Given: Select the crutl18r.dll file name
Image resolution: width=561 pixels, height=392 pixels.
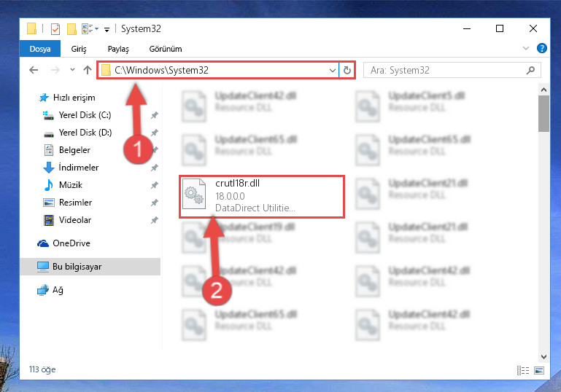Looking at the screenshot, I should coord(238,184).
